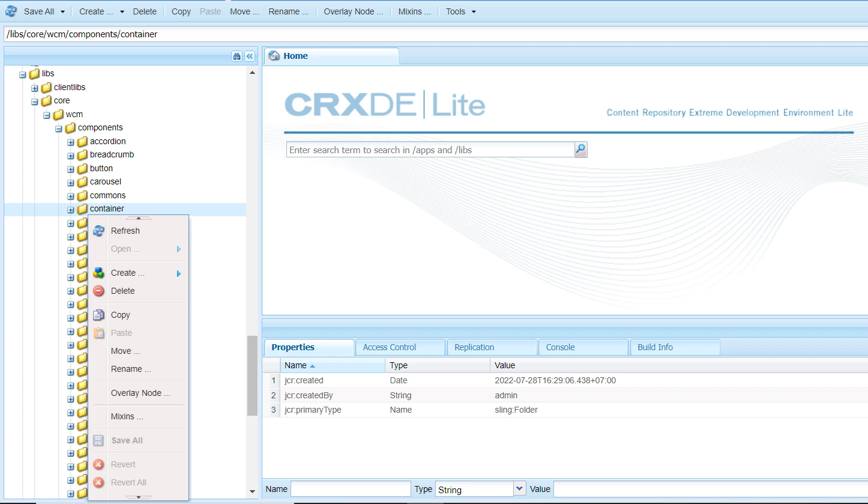
Task: Click Save All in the top toolbar
Action: click(39, 11)
